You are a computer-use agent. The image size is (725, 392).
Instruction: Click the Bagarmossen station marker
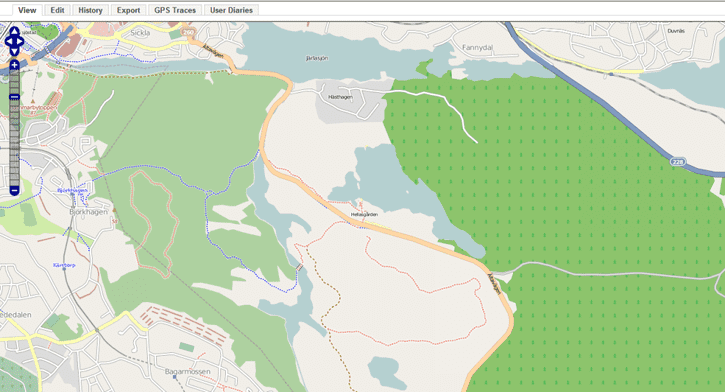pos(175,377)
